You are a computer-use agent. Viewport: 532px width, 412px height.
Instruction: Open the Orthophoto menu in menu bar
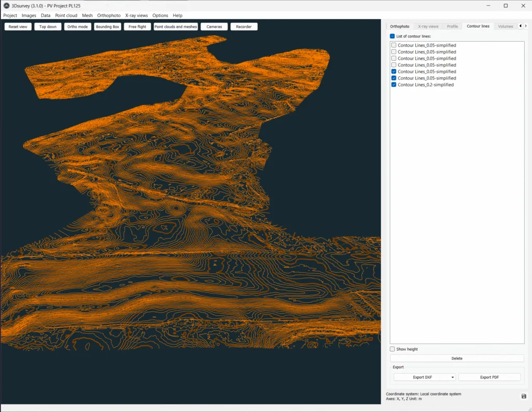coord(109,15)
